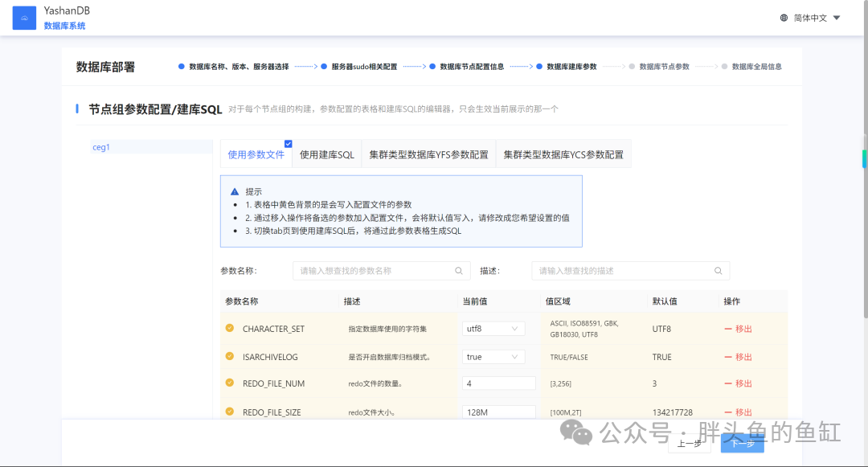The height and width of the screenshot is (467, 868).
Task: Open 集群类型数据库YCS参数配置 tab
Action: [x=563, y=154]
